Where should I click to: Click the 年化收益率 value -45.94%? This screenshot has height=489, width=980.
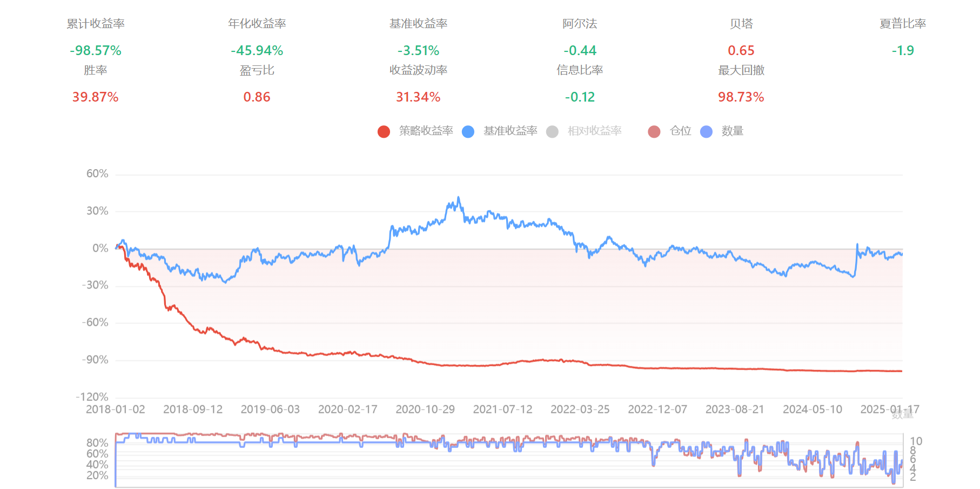(x=257, y=51)
